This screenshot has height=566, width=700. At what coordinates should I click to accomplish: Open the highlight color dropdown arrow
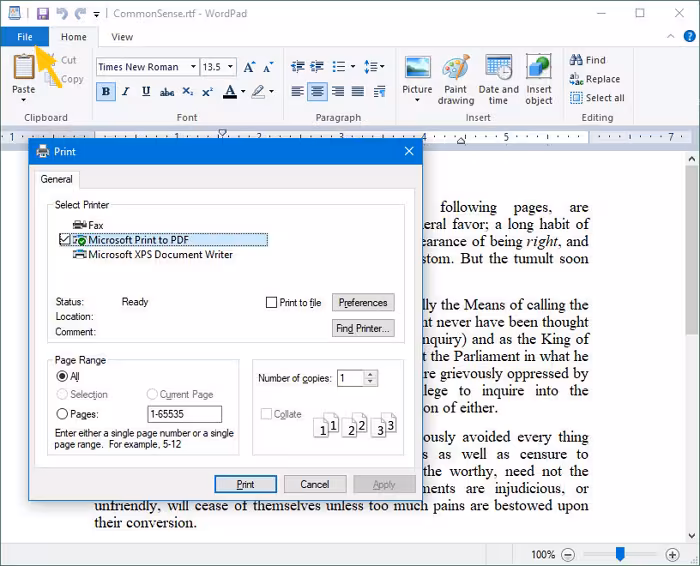click(x=271, y=92)
